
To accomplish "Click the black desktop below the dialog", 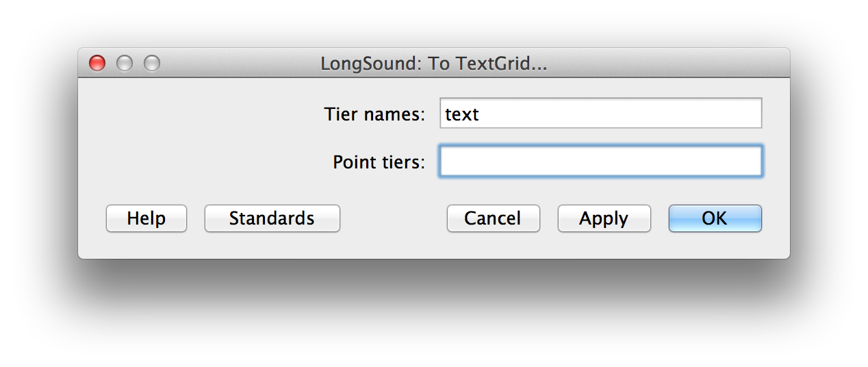I will [x=434, y=315].
